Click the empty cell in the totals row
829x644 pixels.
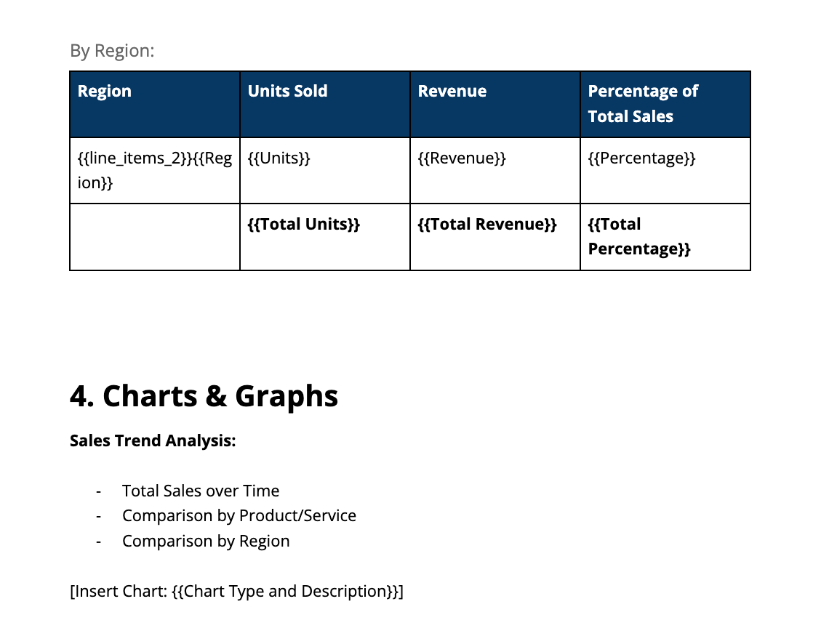pyautogui.click(x=154, y=236)
